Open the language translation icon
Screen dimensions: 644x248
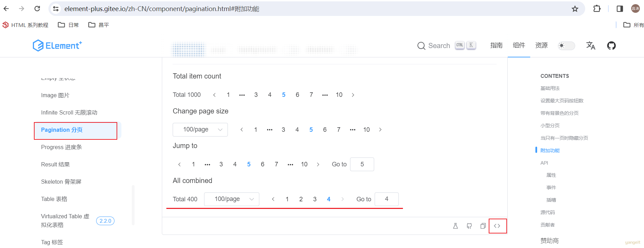[x=591, y=46]
